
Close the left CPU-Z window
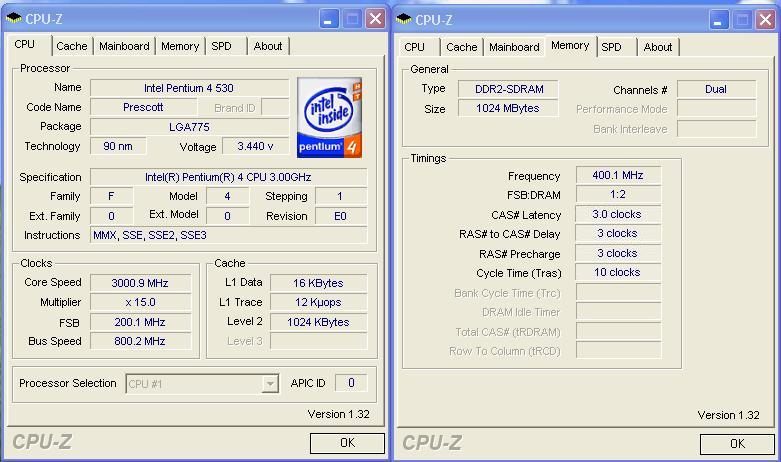coord(376,19)
